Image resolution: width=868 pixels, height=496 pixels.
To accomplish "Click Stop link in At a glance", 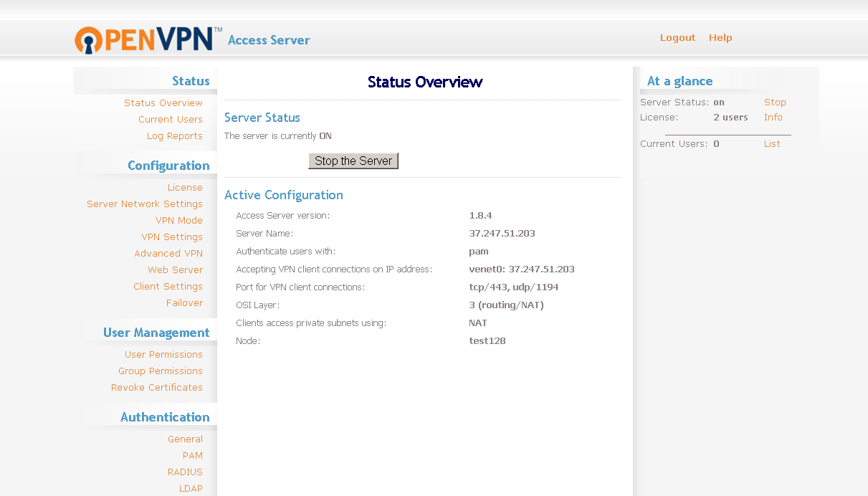I will (x=775, y=102).
